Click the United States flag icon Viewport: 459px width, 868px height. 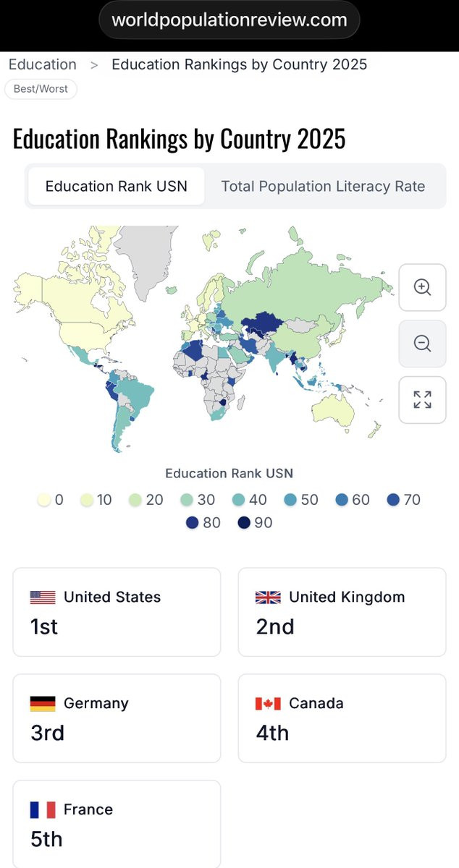pyautogui.click(x=43, y=597)
